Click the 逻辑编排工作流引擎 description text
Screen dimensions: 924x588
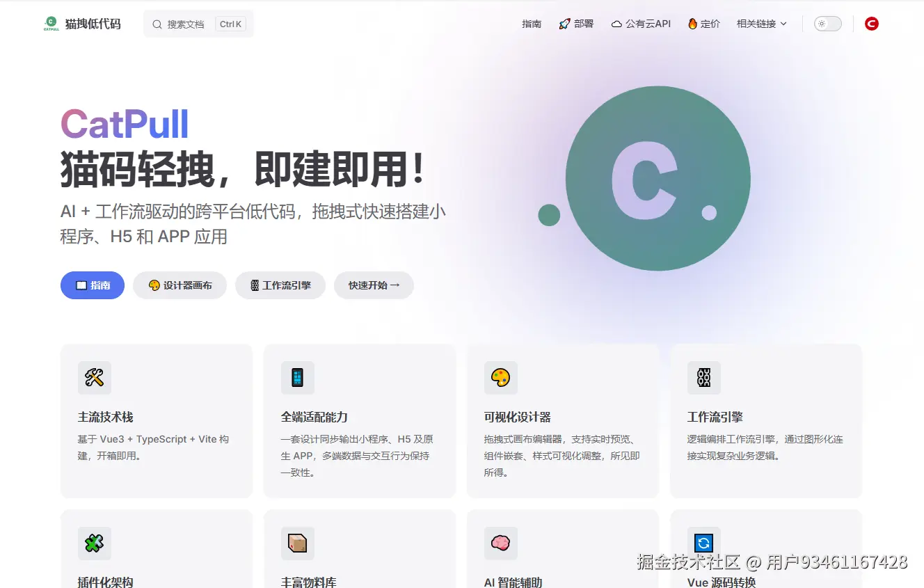pyautogui.click(x=765, y=447)
